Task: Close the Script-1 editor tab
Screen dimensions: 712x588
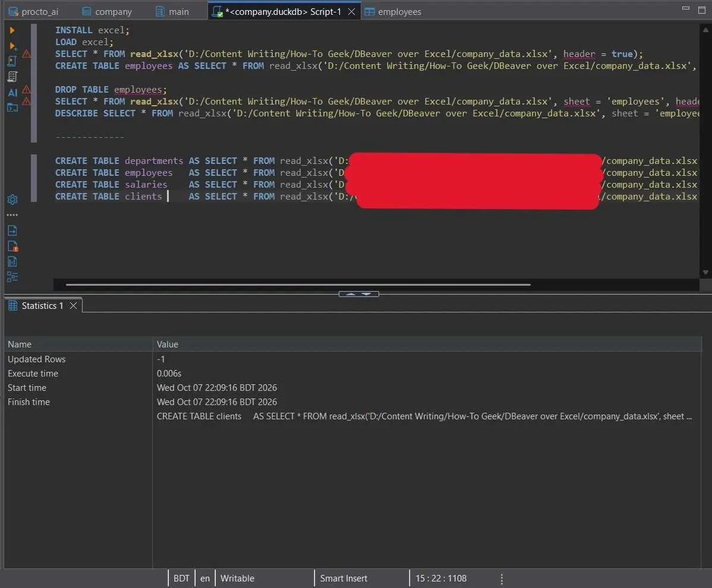Action: point(351,12)
